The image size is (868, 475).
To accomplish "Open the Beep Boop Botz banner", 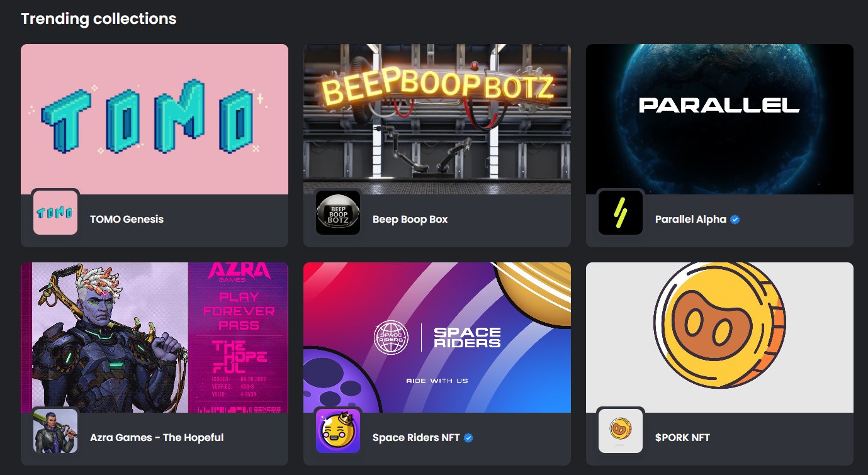I will (437, 119).
